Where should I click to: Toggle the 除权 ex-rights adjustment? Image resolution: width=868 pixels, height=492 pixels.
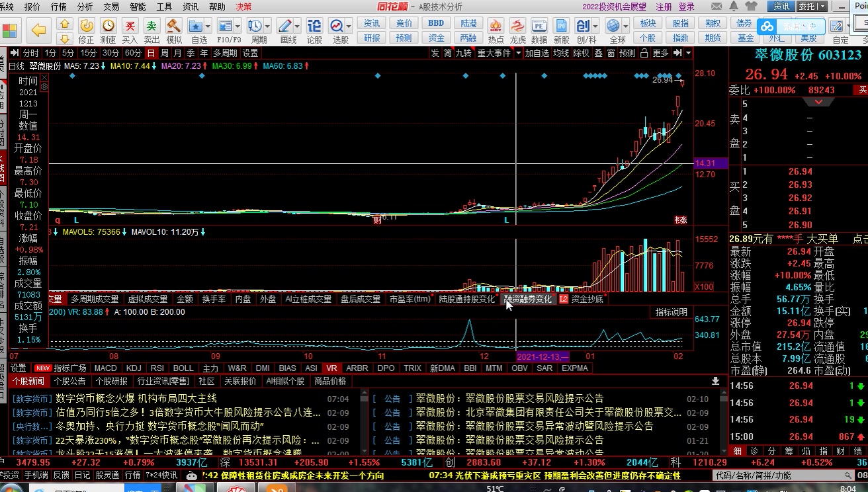[x=581, y=53]
